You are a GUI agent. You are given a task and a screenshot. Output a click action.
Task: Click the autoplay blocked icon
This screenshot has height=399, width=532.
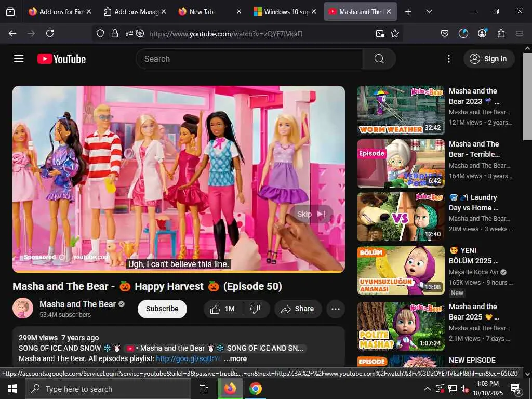[140, 33]
